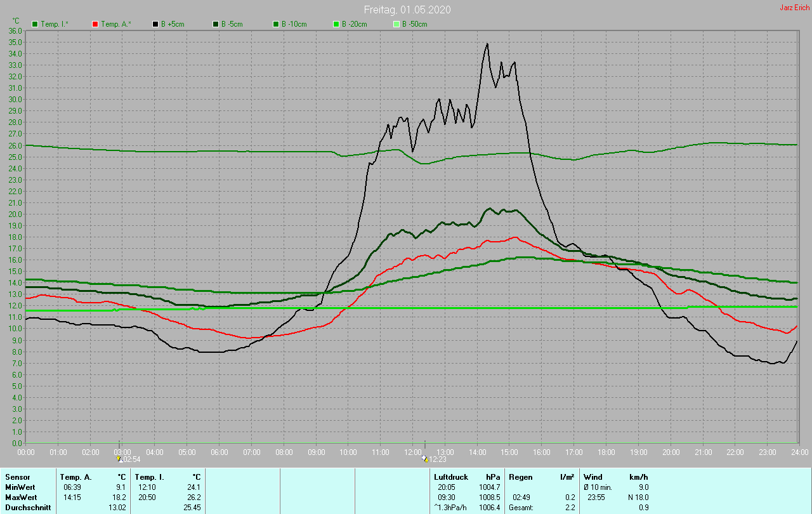Viewport: 812px width, 514px height.
Task: Click the Jarz Erich link
Action: (794, 8)
